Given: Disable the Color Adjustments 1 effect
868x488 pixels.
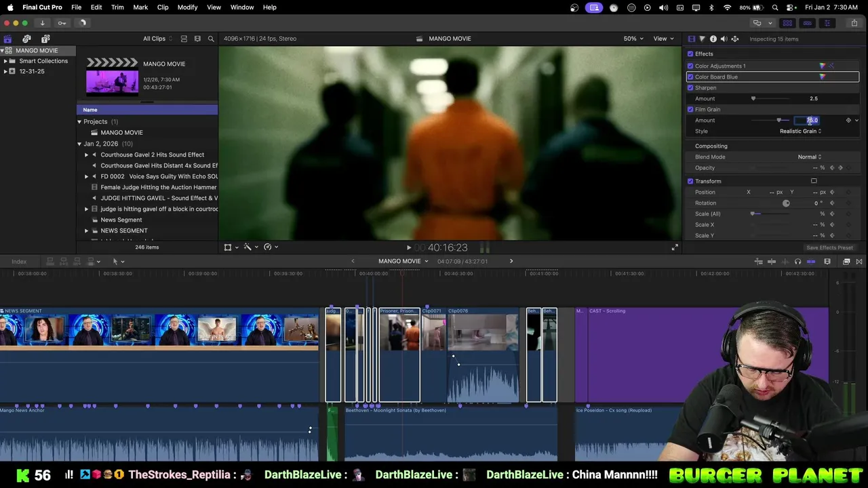Looking at the screenshot, I should (x=690, y=66).
